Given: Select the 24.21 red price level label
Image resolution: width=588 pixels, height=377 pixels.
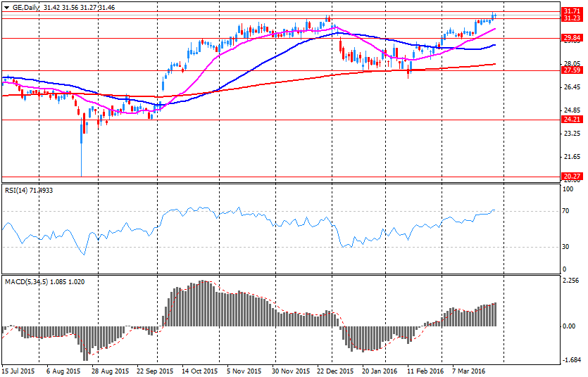Looking at the screenshot, I should [x=572, y=120].
